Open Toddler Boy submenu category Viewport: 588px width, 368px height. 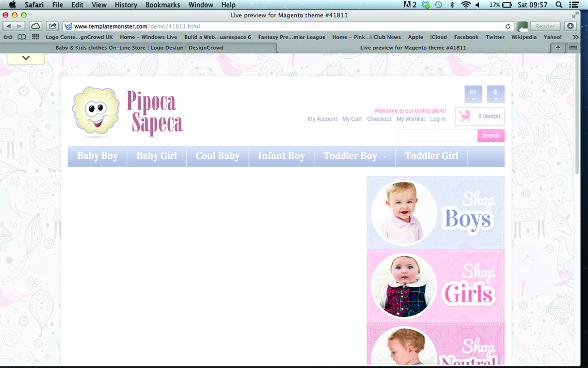[355, 156]
